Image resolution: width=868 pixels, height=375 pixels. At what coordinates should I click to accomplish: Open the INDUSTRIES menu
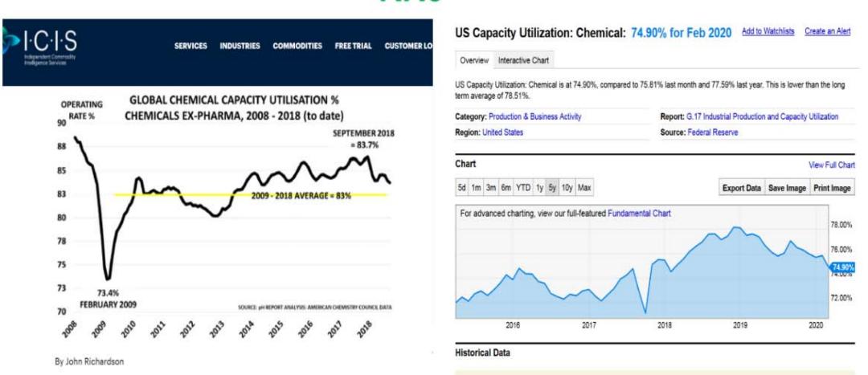[240, 46]
